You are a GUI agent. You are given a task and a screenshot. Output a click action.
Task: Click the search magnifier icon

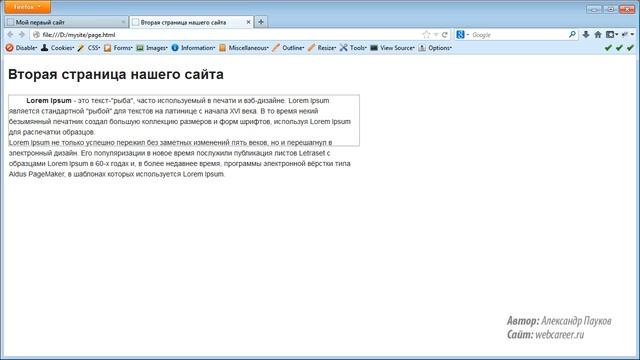[x=572, y=35]
